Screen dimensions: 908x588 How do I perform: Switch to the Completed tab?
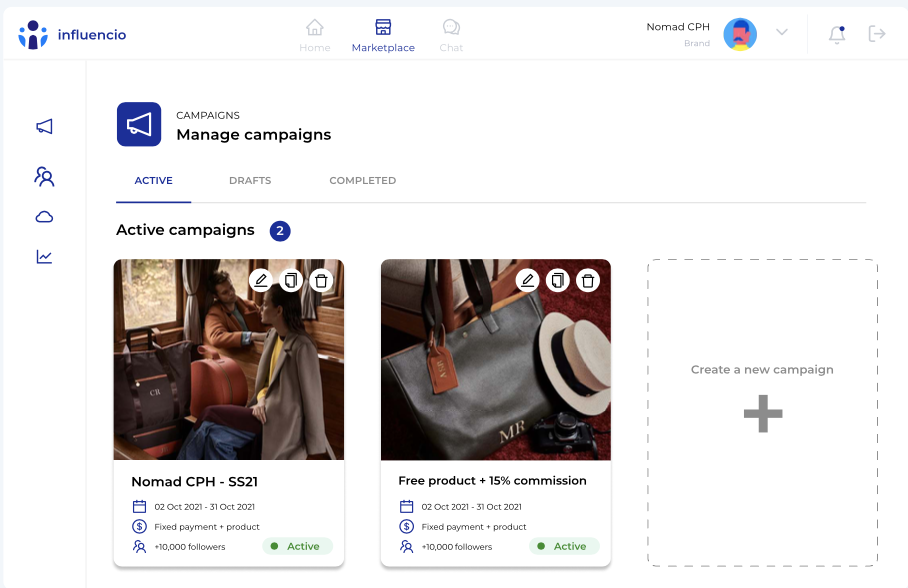(362, 181)
